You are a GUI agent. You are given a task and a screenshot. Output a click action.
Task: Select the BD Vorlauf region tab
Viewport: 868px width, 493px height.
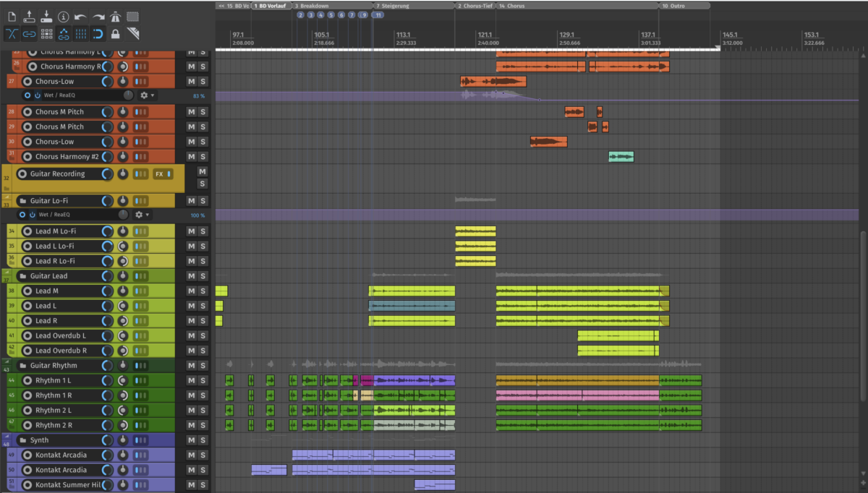tap(271, 6)
